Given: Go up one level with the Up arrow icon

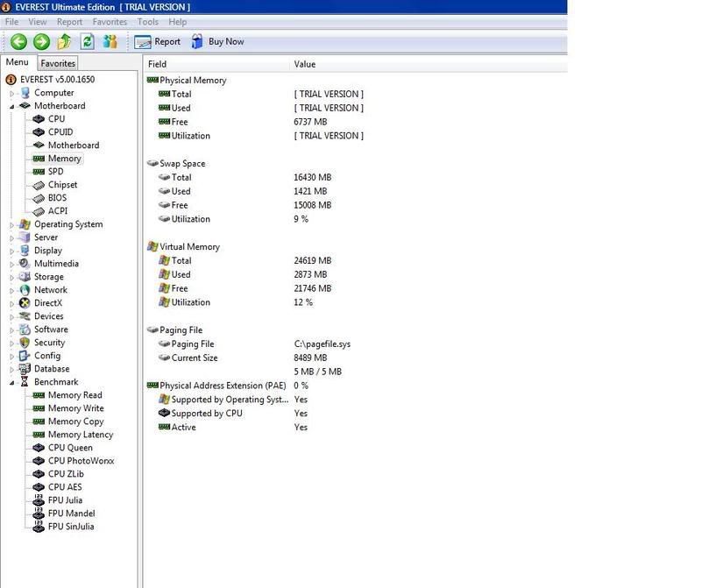Looking at the screenshot, I should point(64,41).
